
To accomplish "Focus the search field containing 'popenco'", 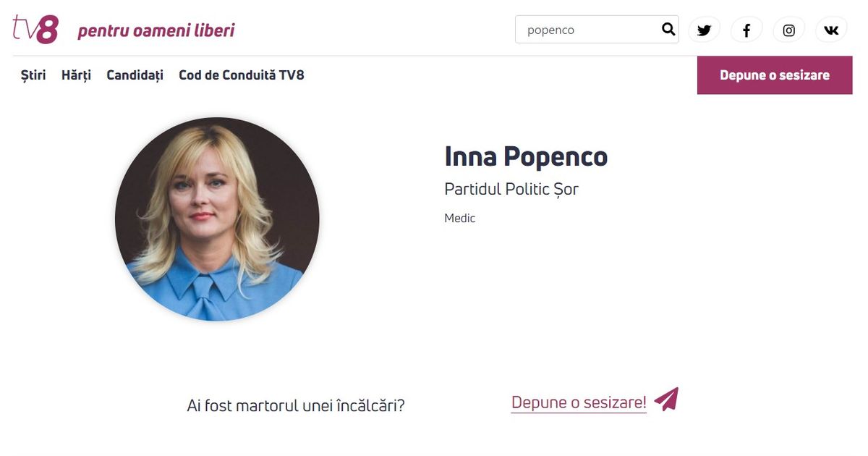I will click(x=597, y=30).
